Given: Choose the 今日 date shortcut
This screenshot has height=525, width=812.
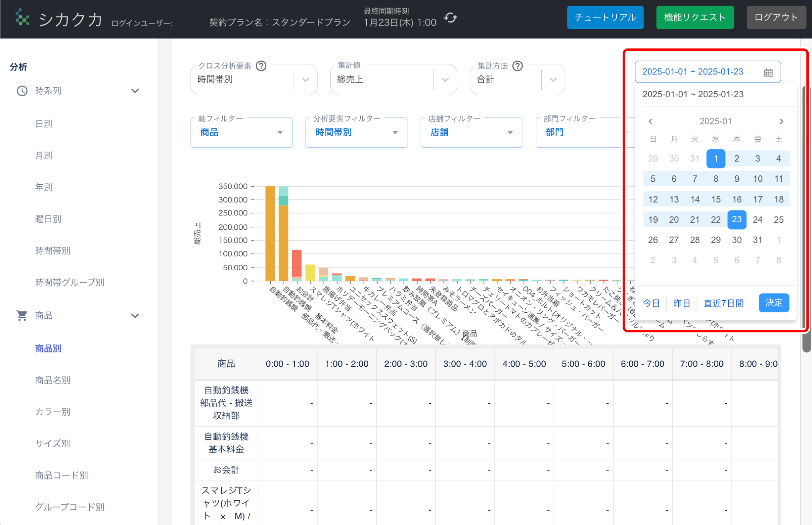Looking at the screenshot, I should point(651,304).
